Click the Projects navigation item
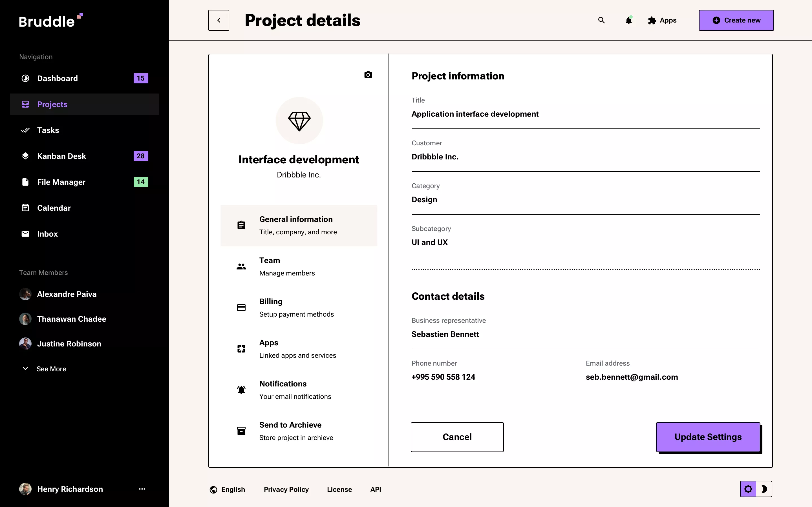 52,104
